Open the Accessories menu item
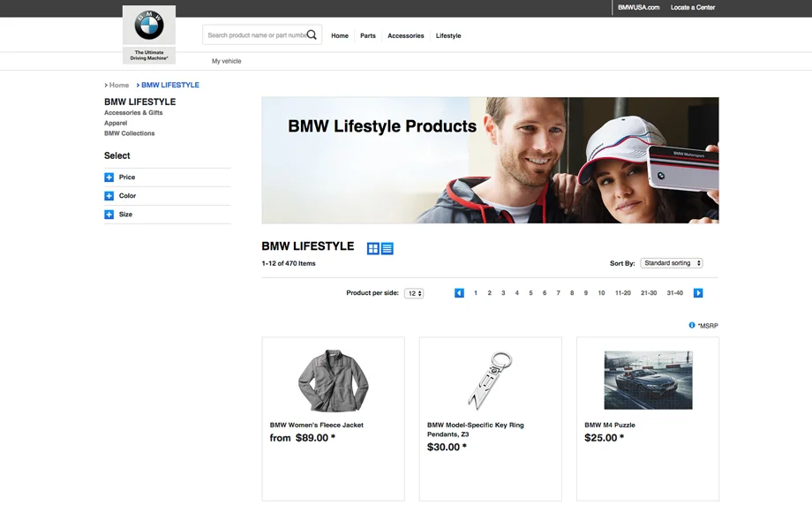 [x=405, y=35]
